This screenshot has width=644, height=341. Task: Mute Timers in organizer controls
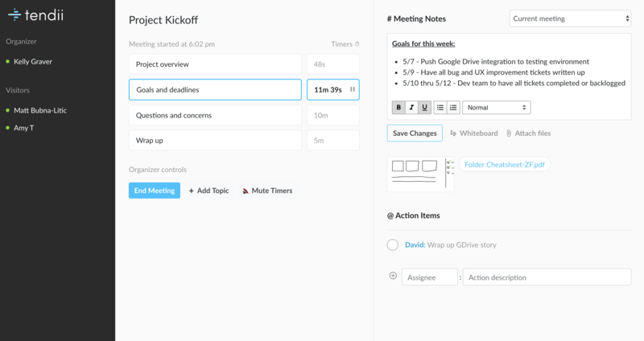point(268,191)
